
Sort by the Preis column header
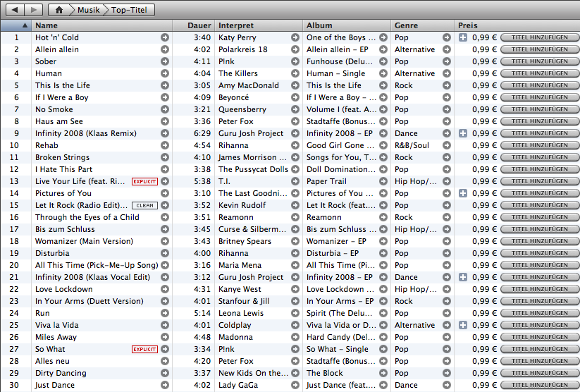517,25
